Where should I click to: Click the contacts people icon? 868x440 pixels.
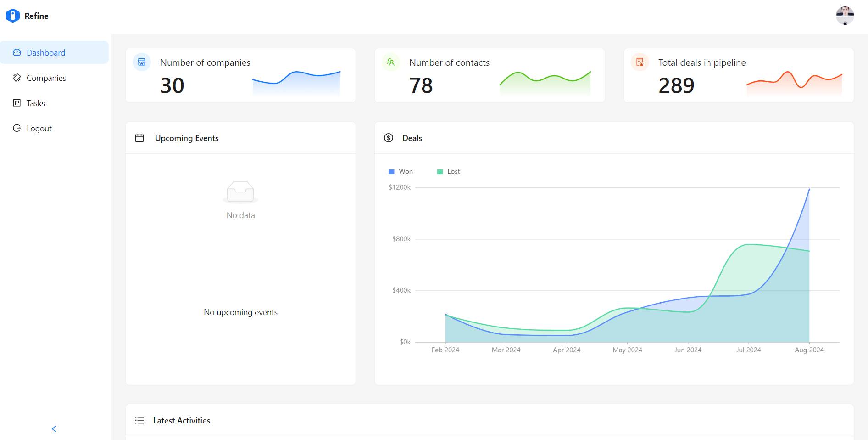391,62
